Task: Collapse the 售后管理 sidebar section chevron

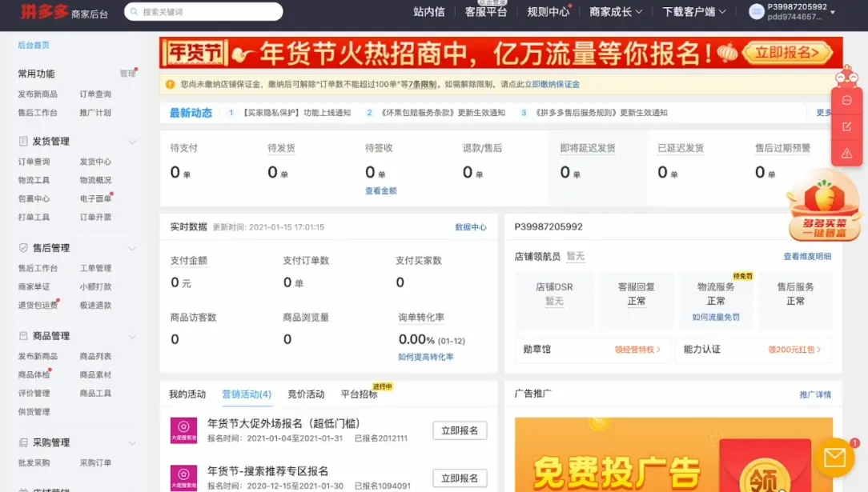Action: (x=132, y=248)
